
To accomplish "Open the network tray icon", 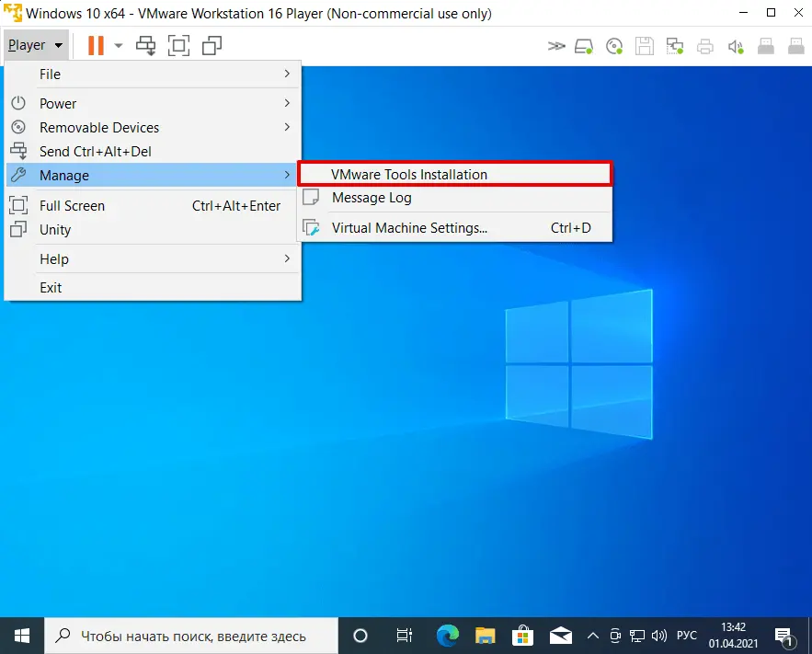I will 637,636.
